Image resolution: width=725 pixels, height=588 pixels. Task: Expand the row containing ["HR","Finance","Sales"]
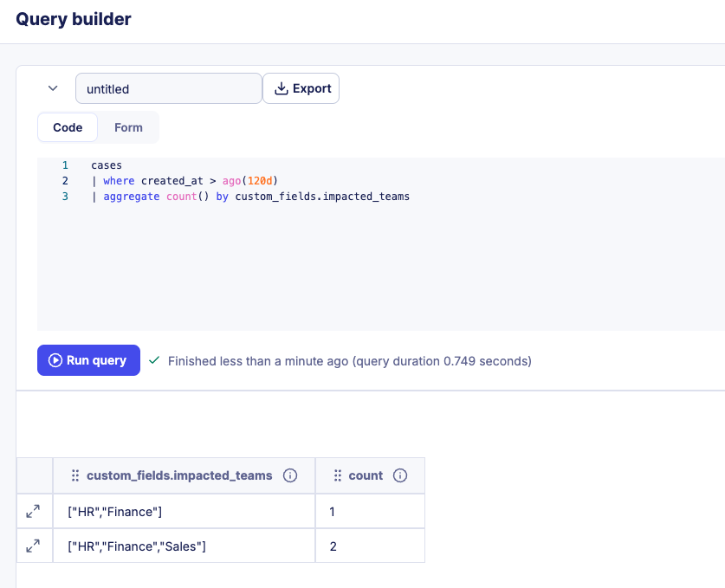click(34, 546)
